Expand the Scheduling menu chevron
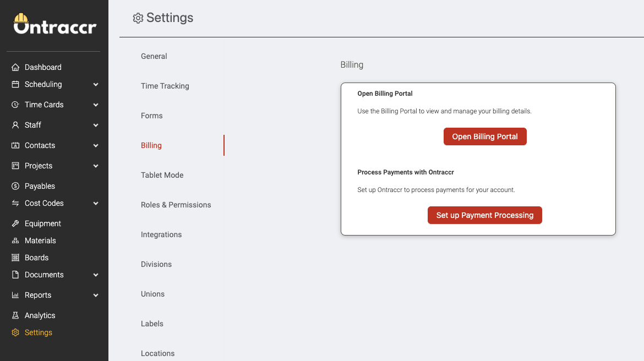 click(x=96, y=85)
